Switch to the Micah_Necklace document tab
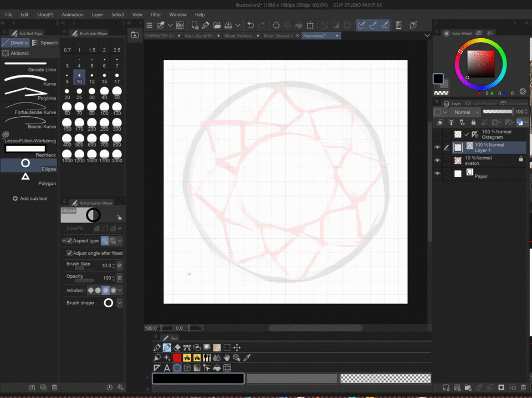 pyautogui.click(x=239, y=35)
